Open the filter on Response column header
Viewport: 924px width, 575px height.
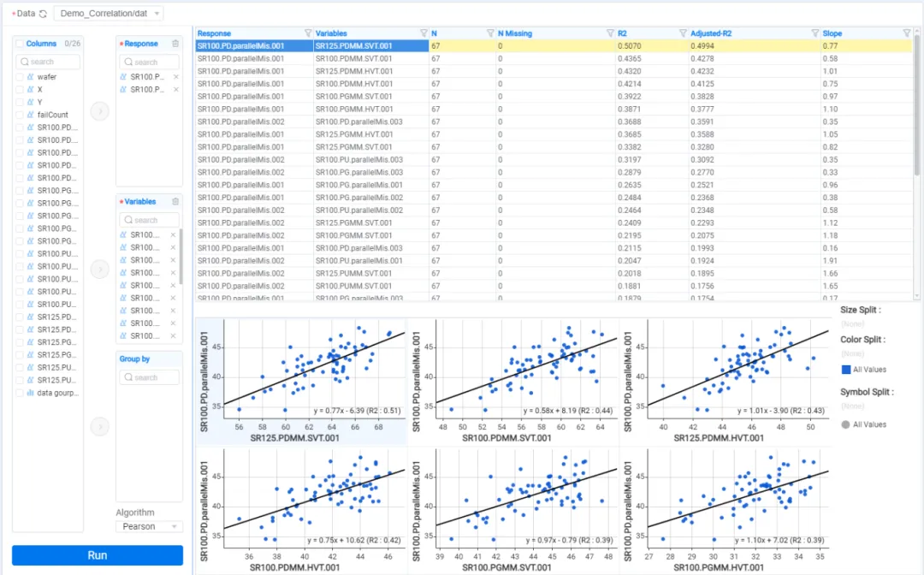tap(308, 33)
